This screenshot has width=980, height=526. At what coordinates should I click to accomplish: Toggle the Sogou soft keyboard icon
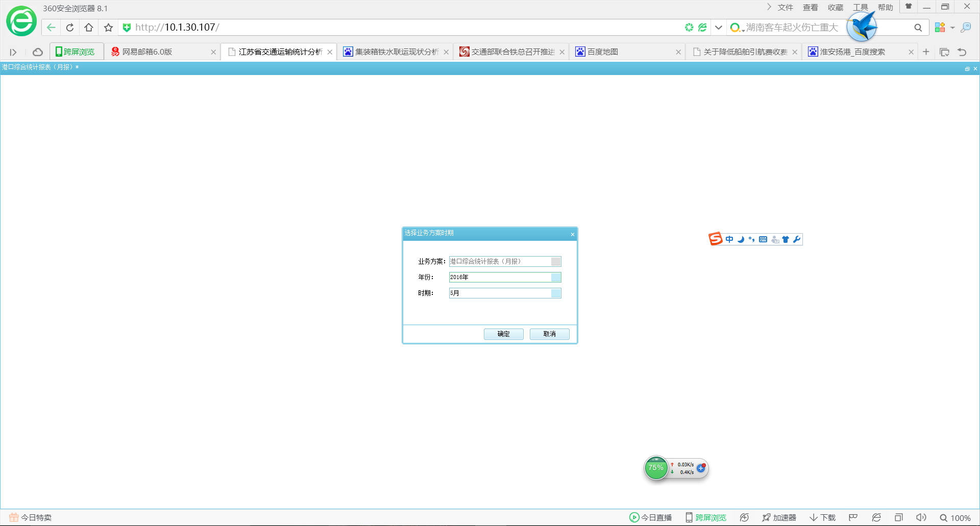tap(763, 239)
